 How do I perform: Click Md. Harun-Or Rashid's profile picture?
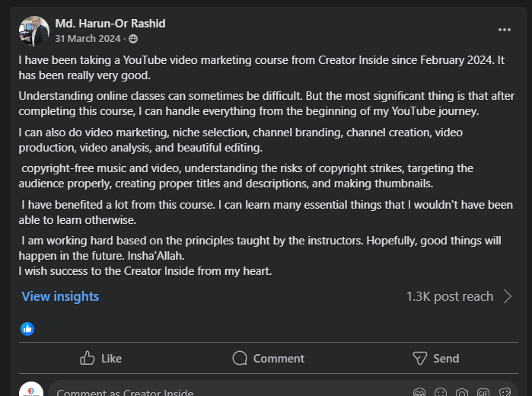[x=33, y=30]
